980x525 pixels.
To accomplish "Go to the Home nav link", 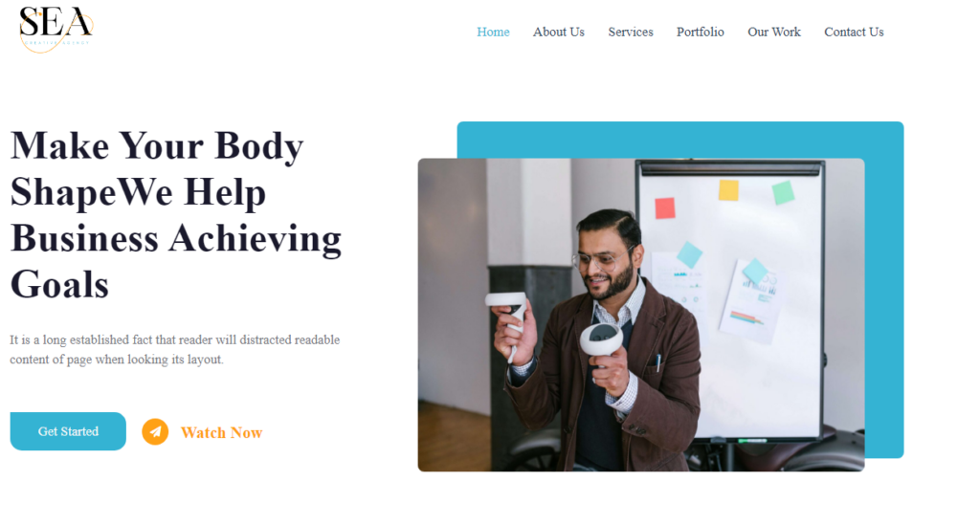I will [x=493, y=32].
